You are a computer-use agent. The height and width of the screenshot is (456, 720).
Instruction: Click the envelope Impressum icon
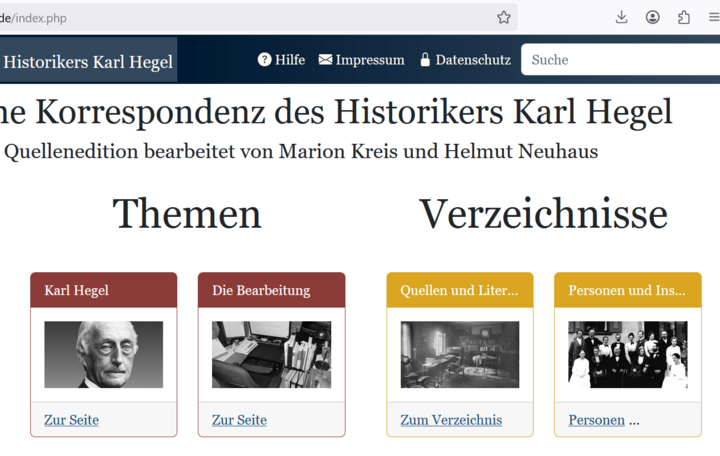325,60
